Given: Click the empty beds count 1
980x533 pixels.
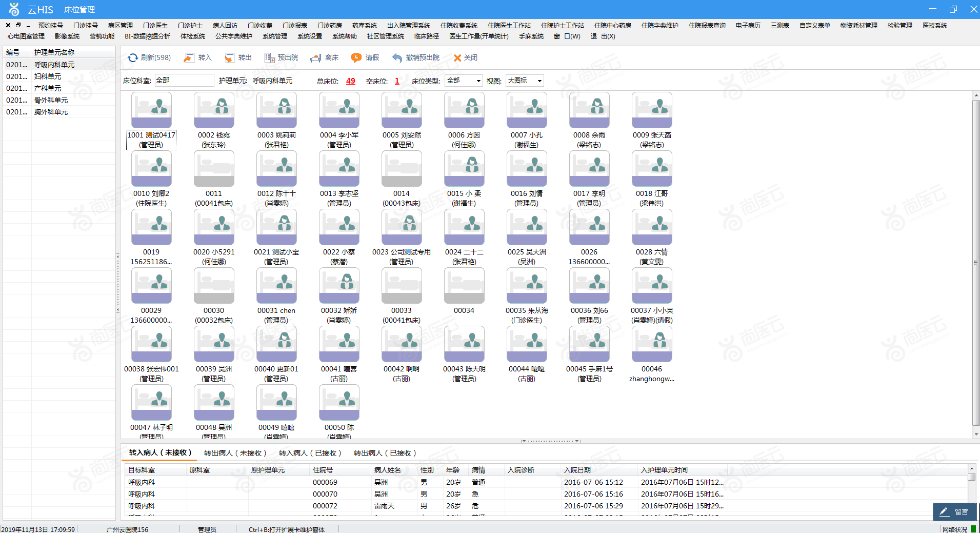Looking at the screenshot, I should 397,81.
